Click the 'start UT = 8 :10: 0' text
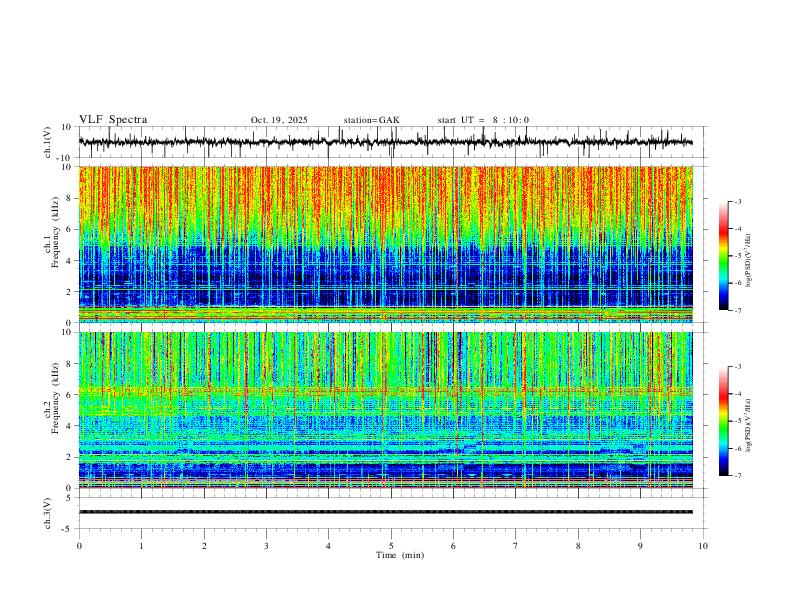This screenshot has width=792, height=612. point(483,120)
